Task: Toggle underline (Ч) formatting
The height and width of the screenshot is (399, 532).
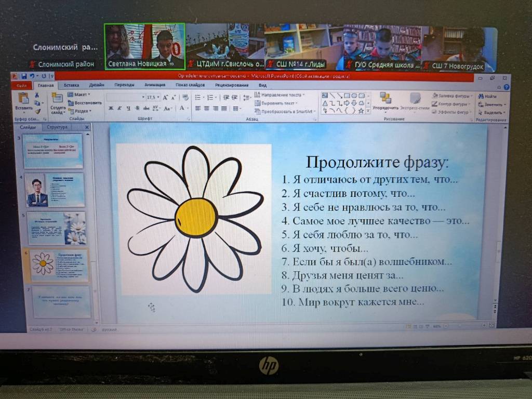Action: coord(128,108)
